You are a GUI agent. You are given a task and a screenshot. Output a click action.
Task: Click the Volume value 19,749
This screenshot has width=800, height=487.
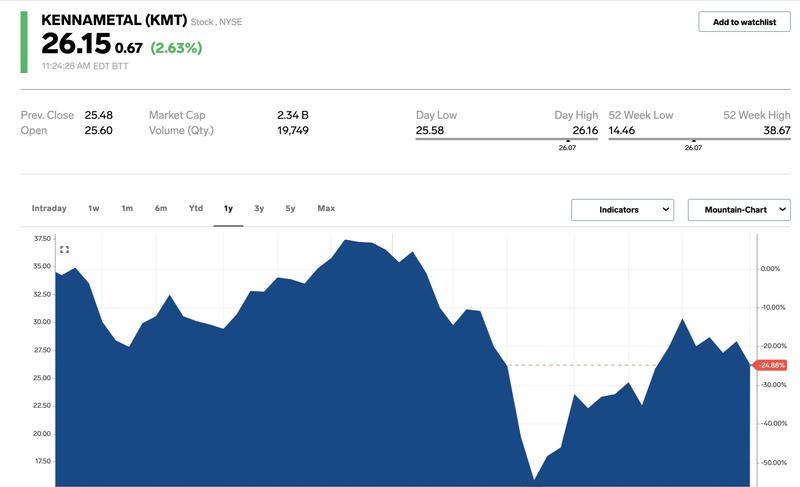pyautogui.click(x=293, y=131)
